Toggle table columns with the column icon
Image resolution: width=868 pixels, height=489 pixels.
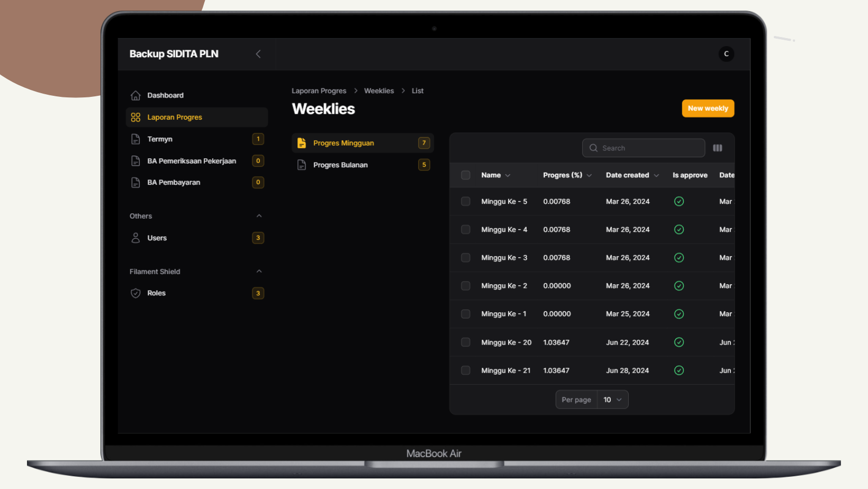click(x=718, y=148)
